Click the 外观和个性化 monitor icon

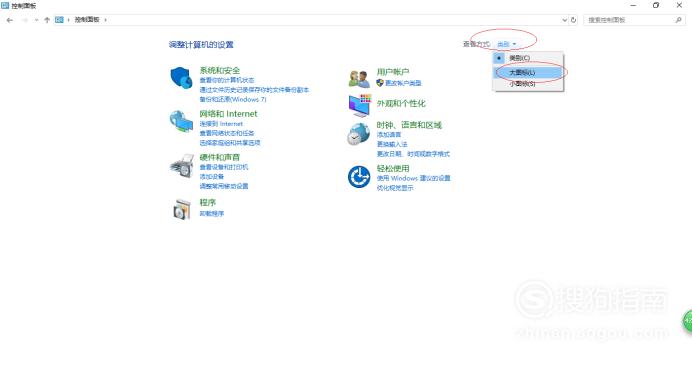pyautogui.click(x=360, y=105)
